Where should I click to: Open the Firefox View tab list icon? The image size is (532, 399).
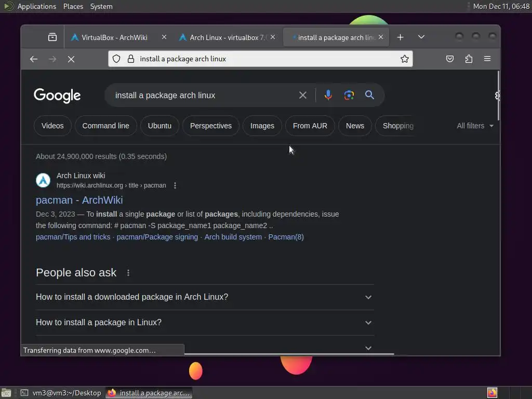pyautogui.click(x=52, y=37)
